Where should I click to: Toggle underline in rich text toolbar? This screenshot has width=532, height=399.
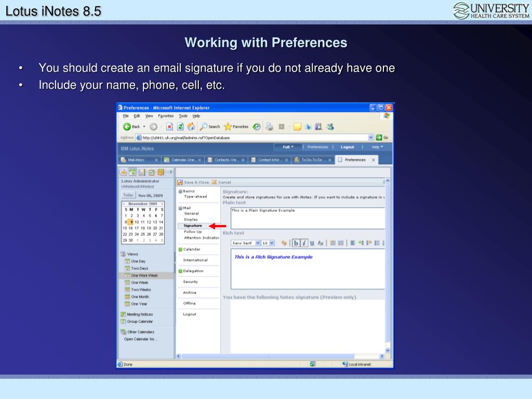point(312,243)
